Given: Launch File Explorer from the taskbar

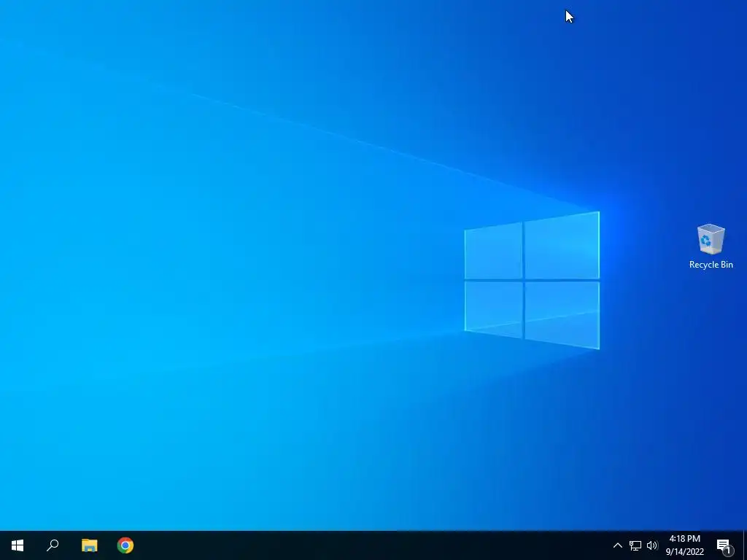Looking at the screenshot, I should [89, 545].
